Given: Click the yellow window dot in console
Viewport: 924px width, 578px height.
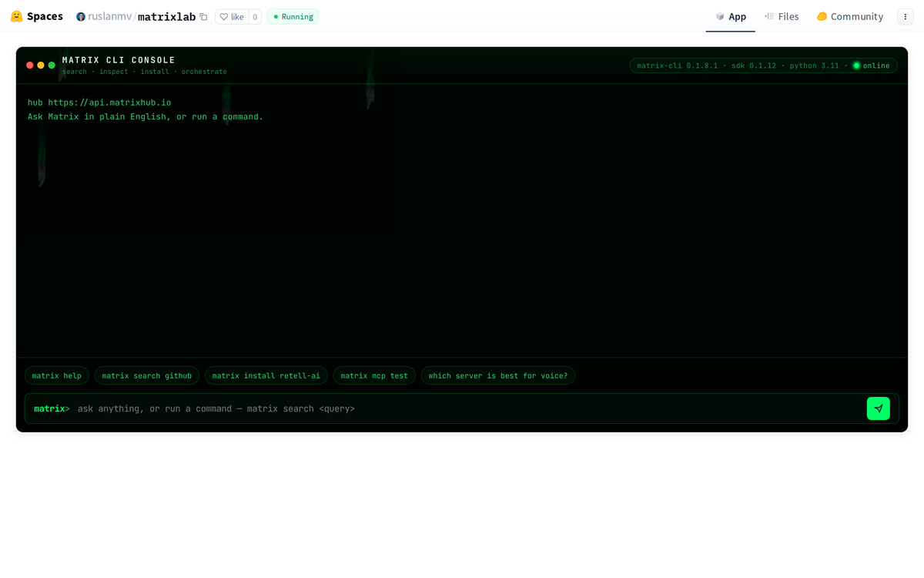Looking at the screenshot, I should (x=41, y=66).
